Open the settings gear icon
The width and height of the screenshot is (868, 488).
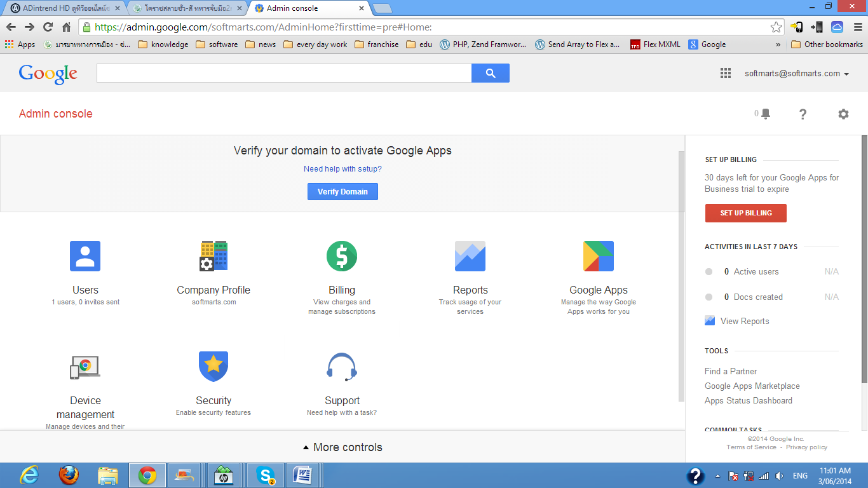click(x=843, y=114)
